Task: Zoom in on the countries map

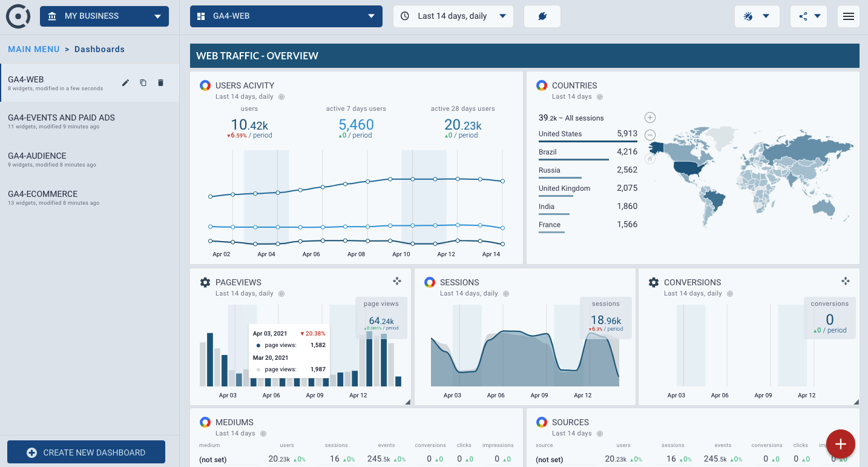Action: tap(650, 118)
